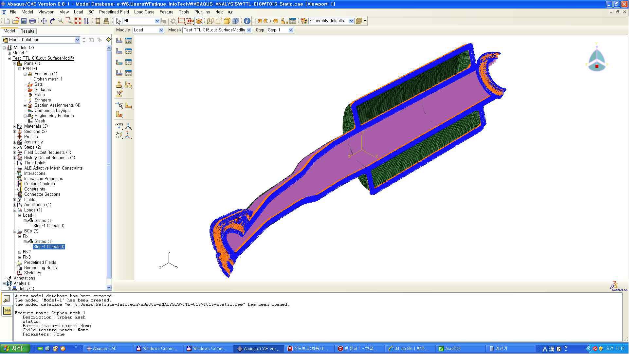Viewport: 639px width, 364px height.
Task: Expand the Fix2 boundary condition node
Action: pyautogui.click(x=20, y=252)
